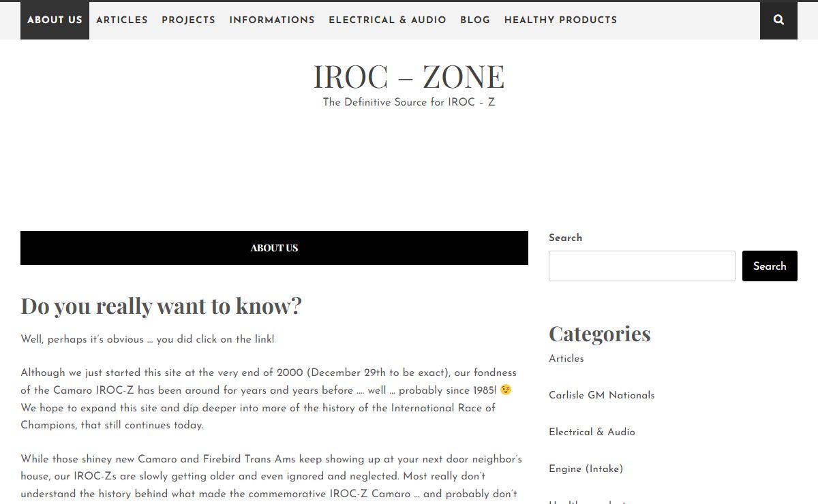This screenshot has width=818, height=504.
Task: Open the search magnifier icon in navbar
Action: 778,20
